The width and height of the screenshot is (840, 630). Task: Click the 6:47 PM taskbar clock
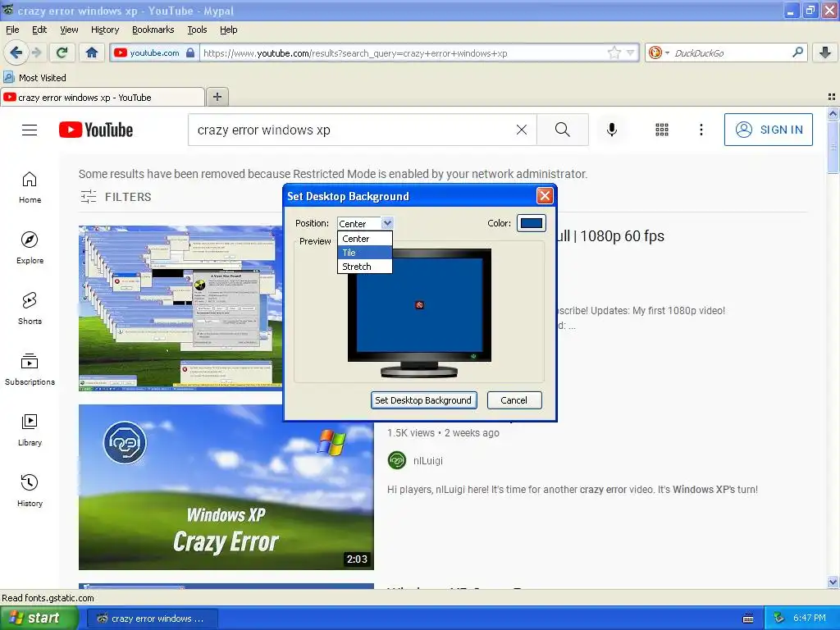(809, 618)
